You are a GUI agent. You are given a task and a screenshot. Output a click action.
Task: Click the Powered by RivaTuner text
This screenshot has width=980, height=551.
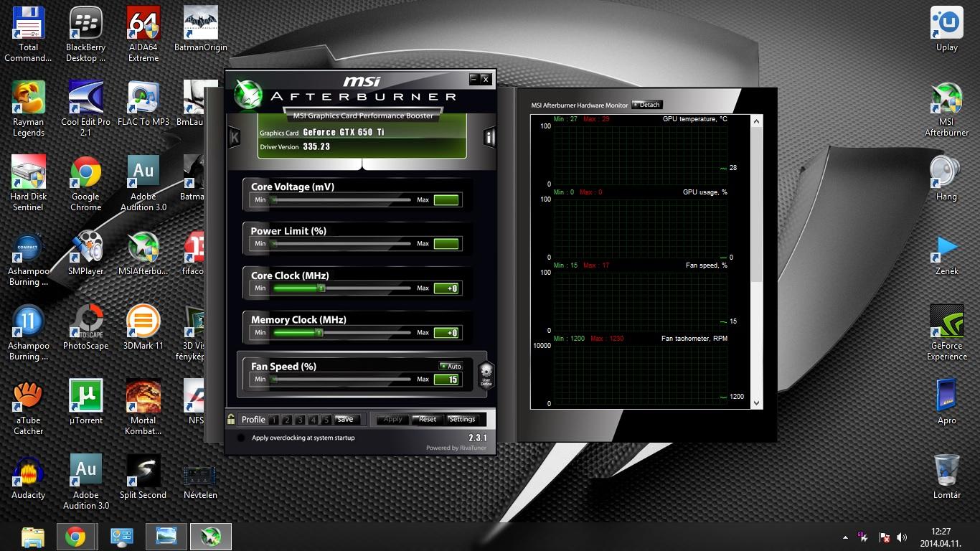pyautogui.click(x=456, y=448)
